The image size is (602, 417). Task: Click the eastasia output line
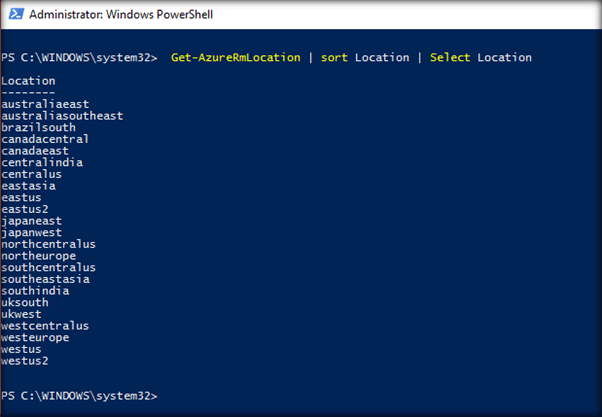coord(28,186)
